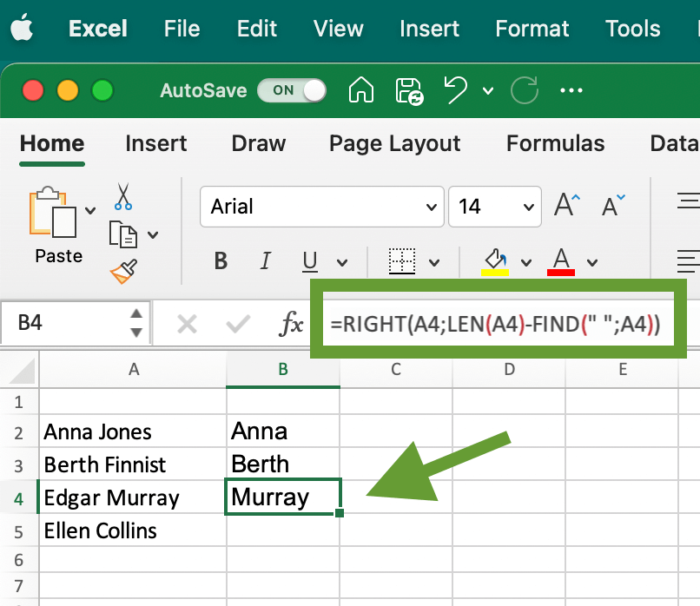Turn off the AutoSave switch

[292, 90]
